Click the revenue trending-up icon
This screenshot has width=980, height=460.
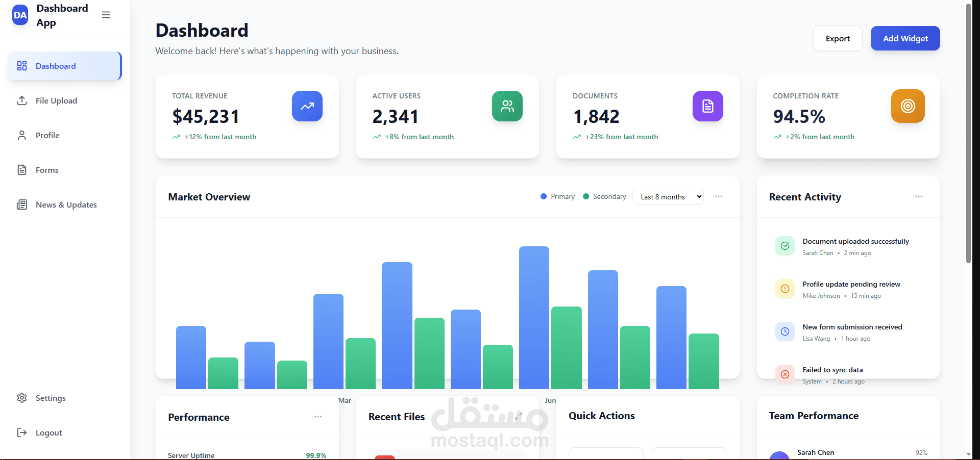(307, 106)
